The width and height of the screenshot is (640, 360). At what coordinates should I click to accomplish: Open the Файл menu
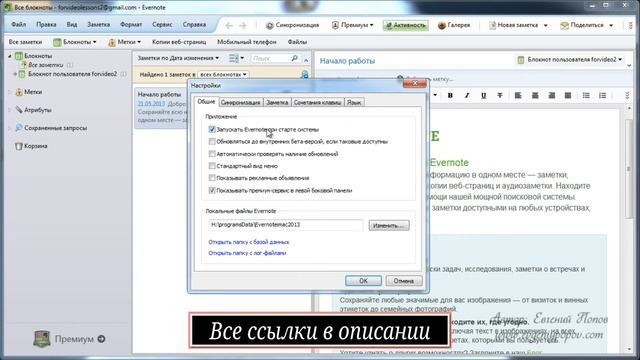click(x=19, y=24)
